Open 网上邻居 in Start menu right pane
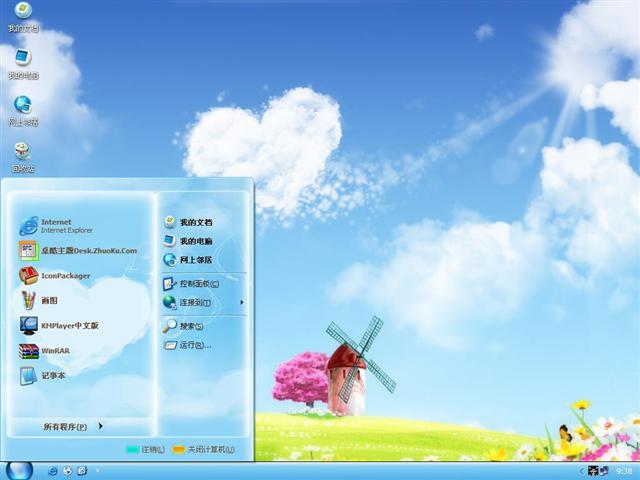640x480 pixels. point(188,260)
